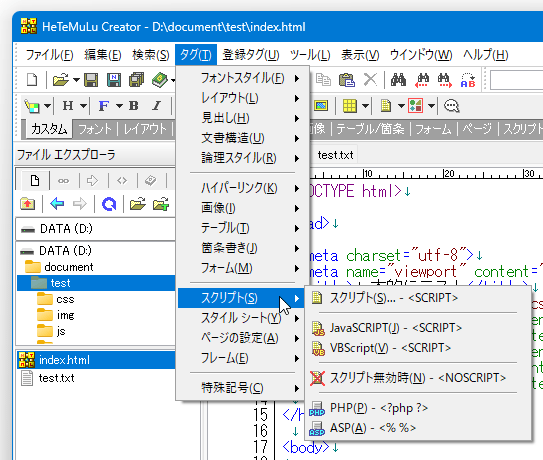543x460 pixels.
Task: Select the img folder in tree
Action: [x=55, y=315]
